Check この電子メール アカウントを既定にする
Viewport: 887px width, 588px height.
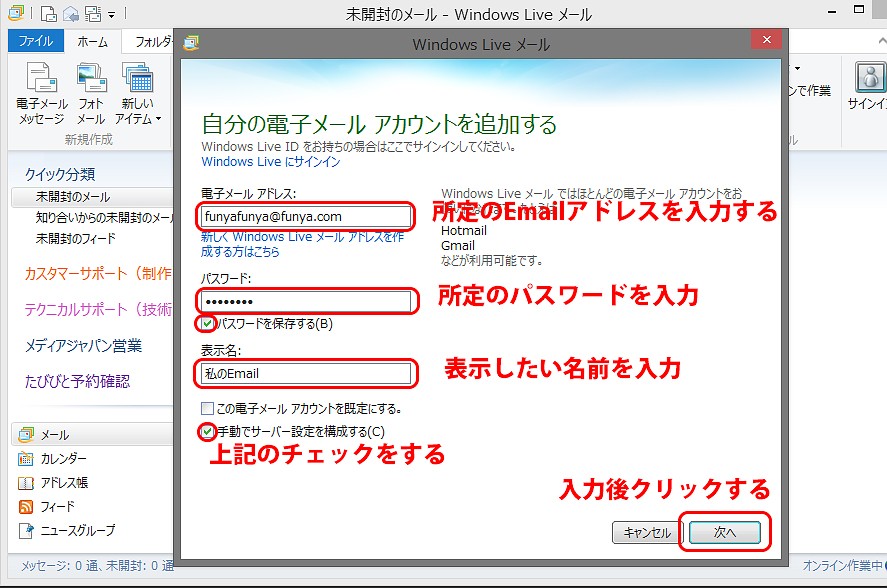(207, 409)
